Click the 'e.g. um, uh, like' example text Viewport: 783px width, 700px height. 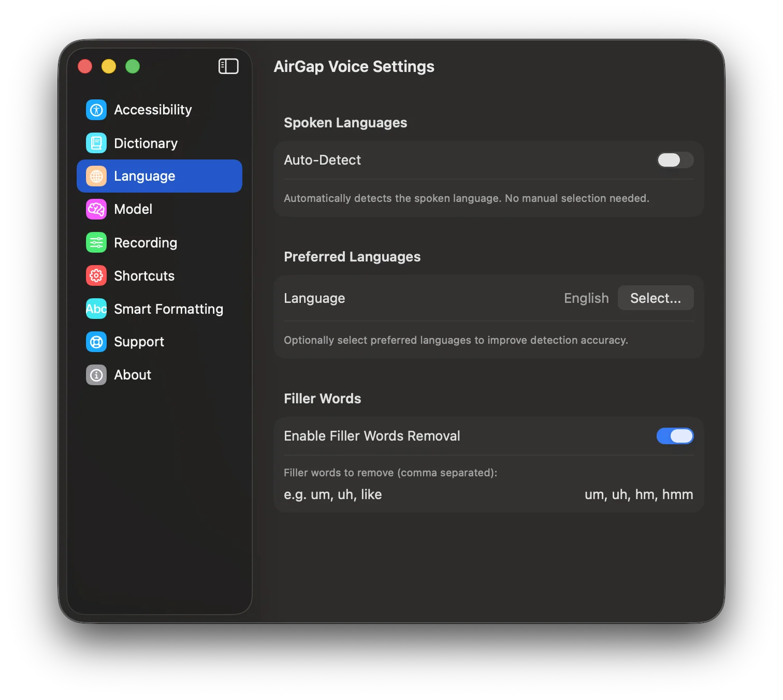pyautogui.click(x=332, y=494)
